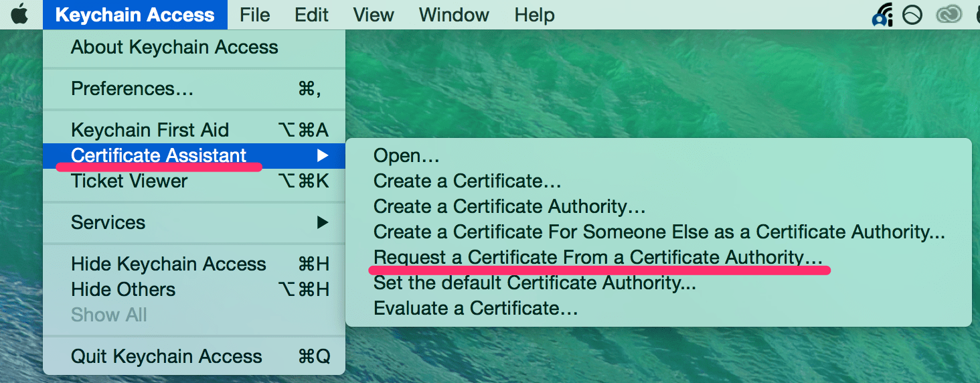Open the Apple menu
This screenshot has width=980, height=383.
tap(19, 14)
